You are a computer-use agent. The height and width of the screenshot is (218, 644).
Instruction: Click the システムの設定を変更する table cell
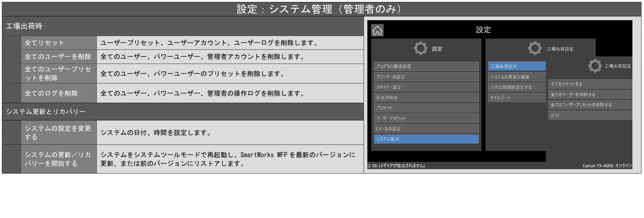[59, 133]
